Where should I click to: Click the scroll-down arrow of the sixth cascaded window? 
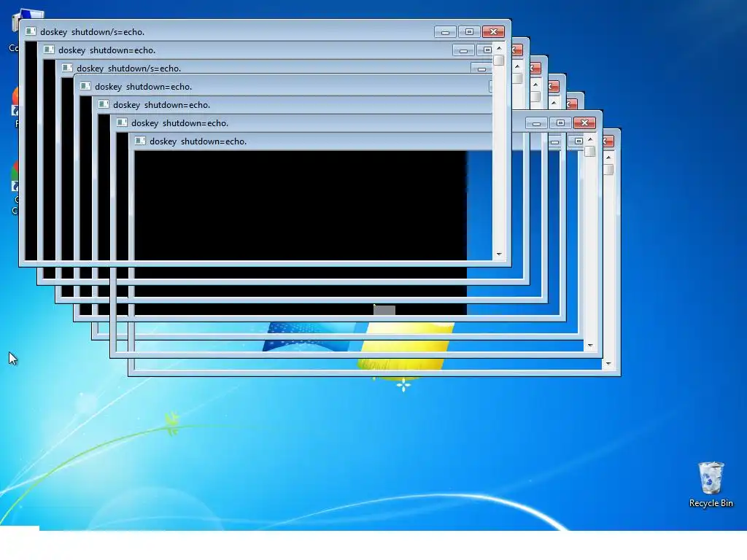(589, 345)
